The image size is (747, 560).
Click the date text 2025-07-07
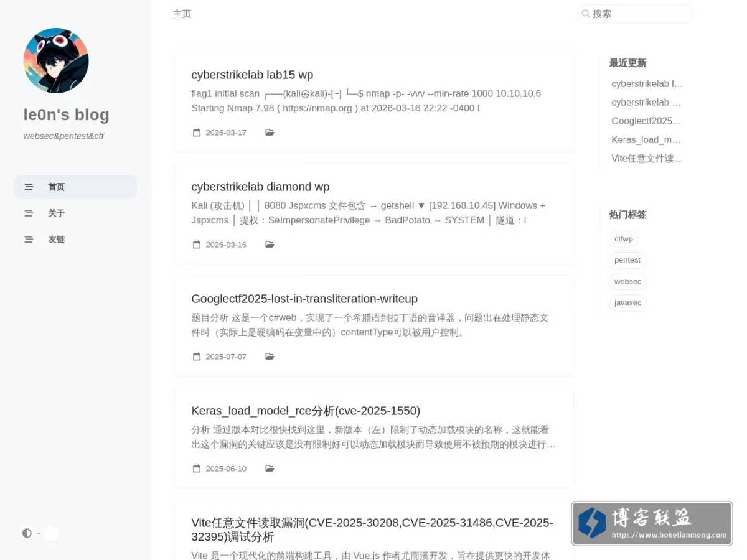226,357
